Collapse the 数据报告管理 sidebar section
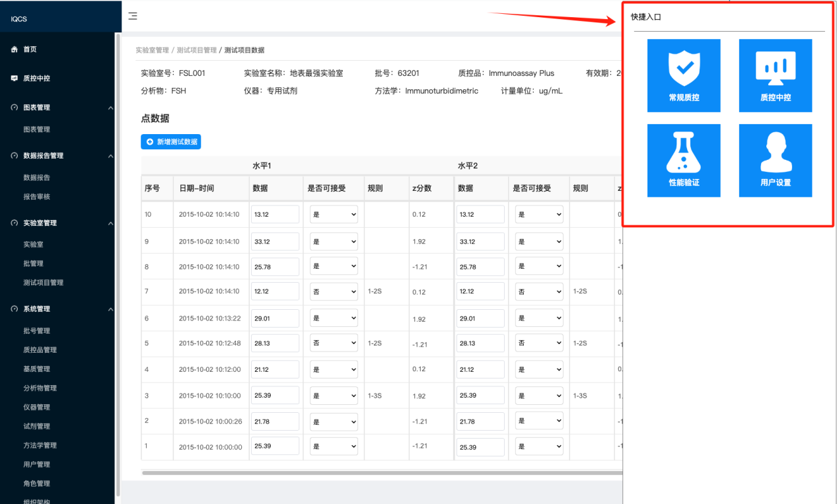This screenshot has width=837, height=504. (x=110, y=156)
